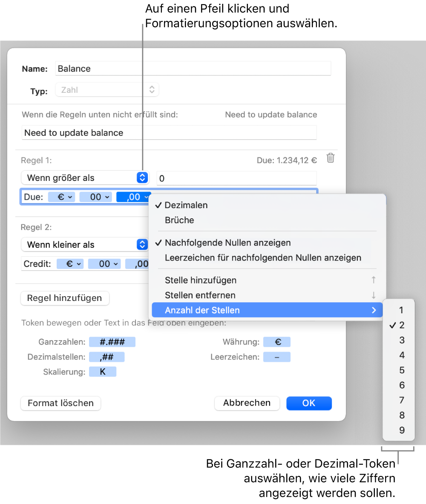The image size is (426, 504).
Task: Select 1 digit in the submenu
Action: pyautogui.click(x=399, y=310)
